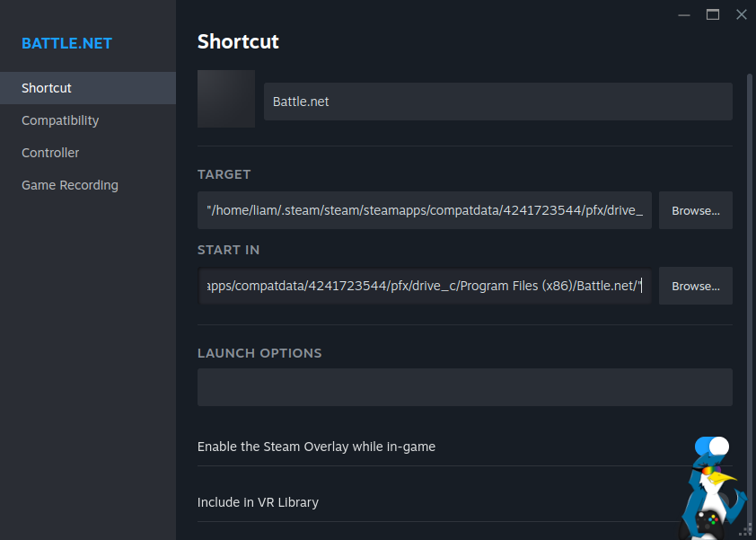Click the Battle.net shortcut icon thumbnail
756x540 pixels.
226,99
